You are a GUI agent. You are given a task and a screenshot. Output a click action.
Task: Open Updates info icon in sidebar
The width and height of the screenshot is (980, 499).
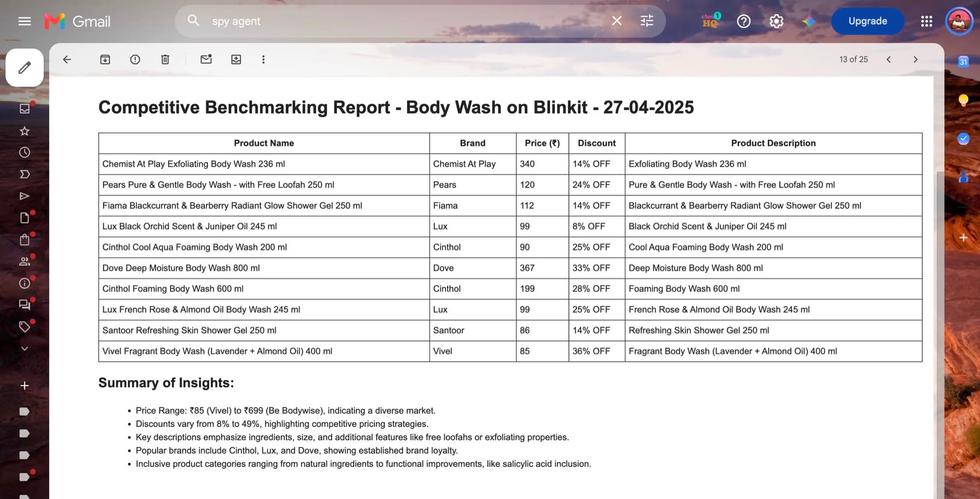24,283
